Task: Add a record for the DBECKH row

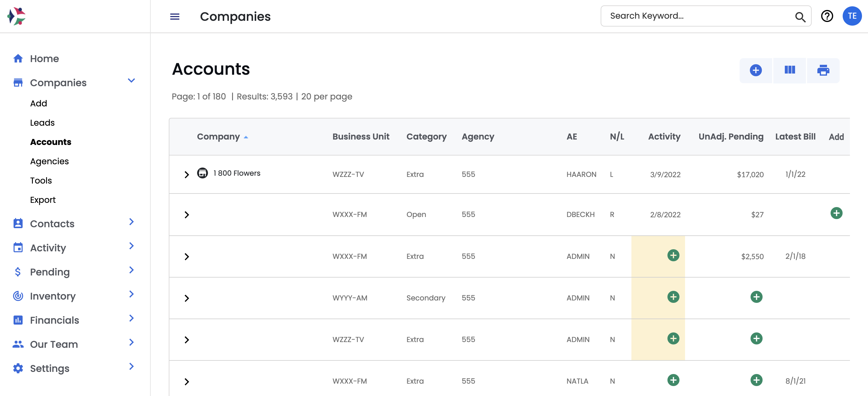Action: (x=836, y=213)
